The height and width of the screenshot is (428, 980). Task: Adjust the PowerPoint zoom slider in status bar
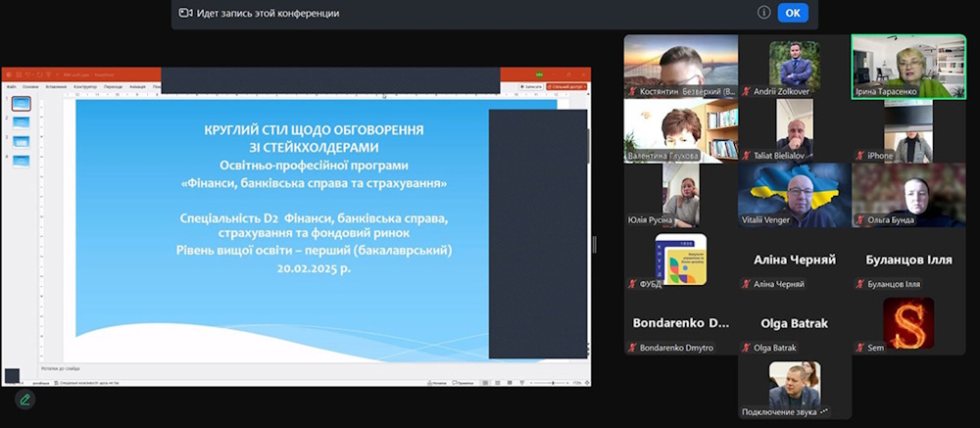click(551, 382)
